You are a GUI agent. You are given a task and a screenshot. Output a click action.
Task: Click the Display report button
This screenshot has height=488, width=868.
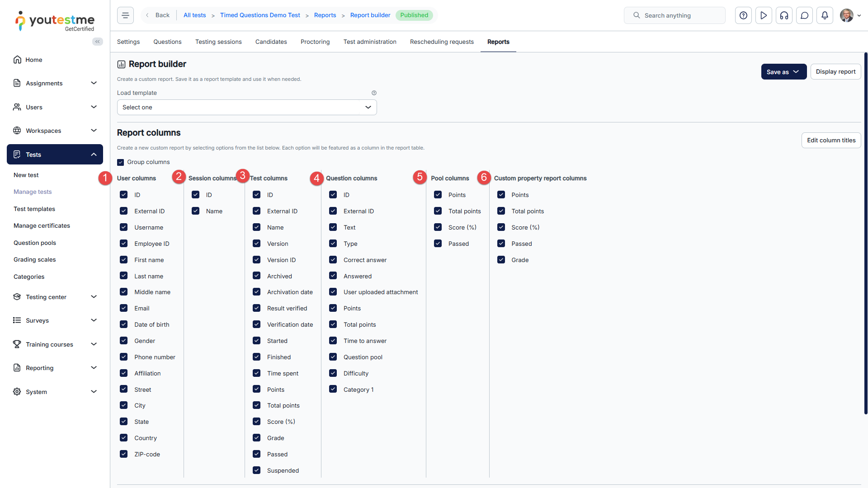coord(835,72)
